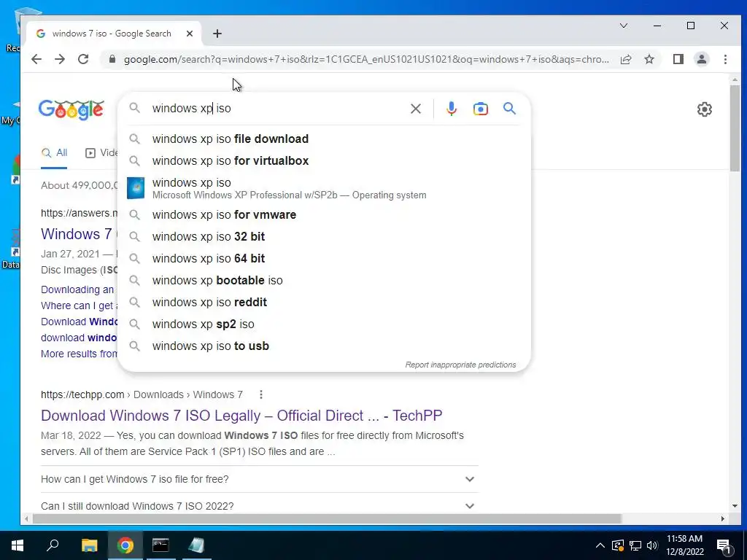Click 'Report inappropriate predictions' link
Screen dimensions: 747x560
460,365
